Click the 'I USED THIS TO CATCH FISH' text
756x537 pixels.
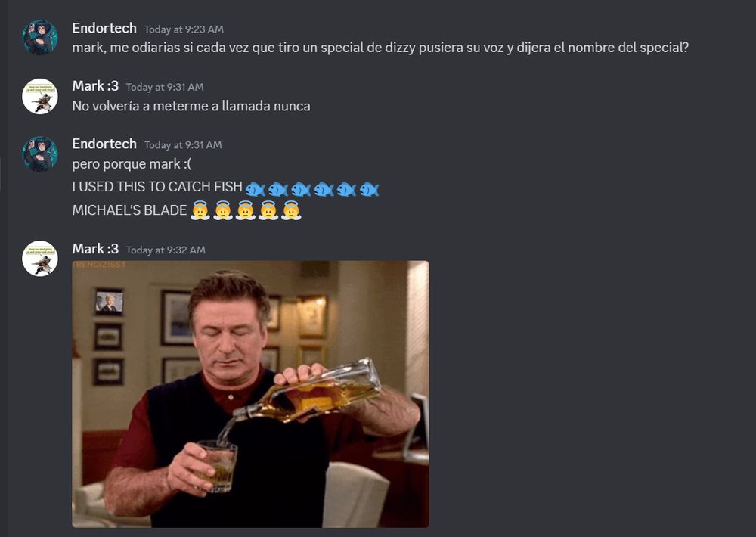(157, 187)
